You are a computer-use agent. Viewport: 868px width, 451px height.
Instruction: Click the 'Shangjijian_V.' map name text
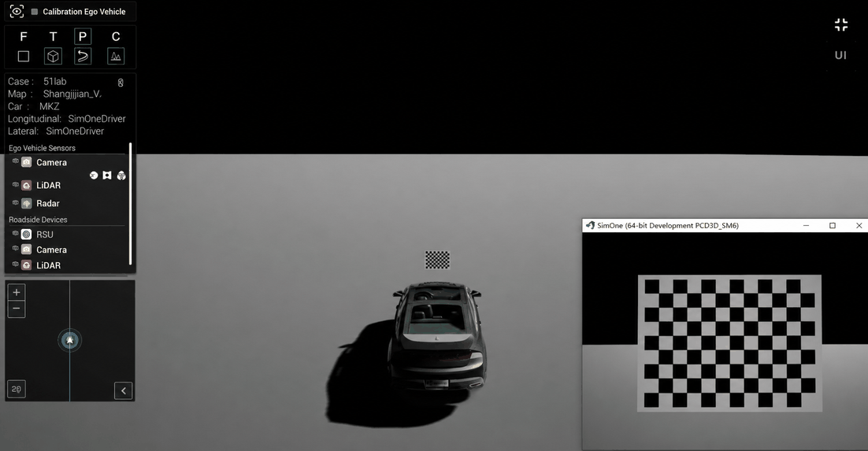point(72,94)
